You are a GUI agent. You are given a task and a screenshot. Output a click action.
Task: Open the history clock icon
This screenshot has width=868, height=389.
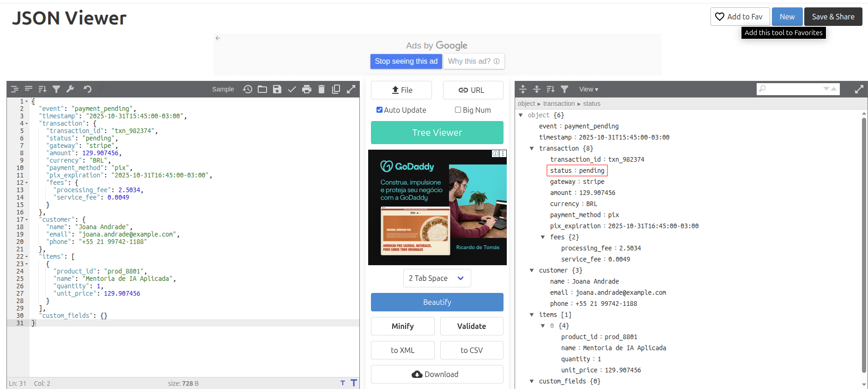pos(248,89)
